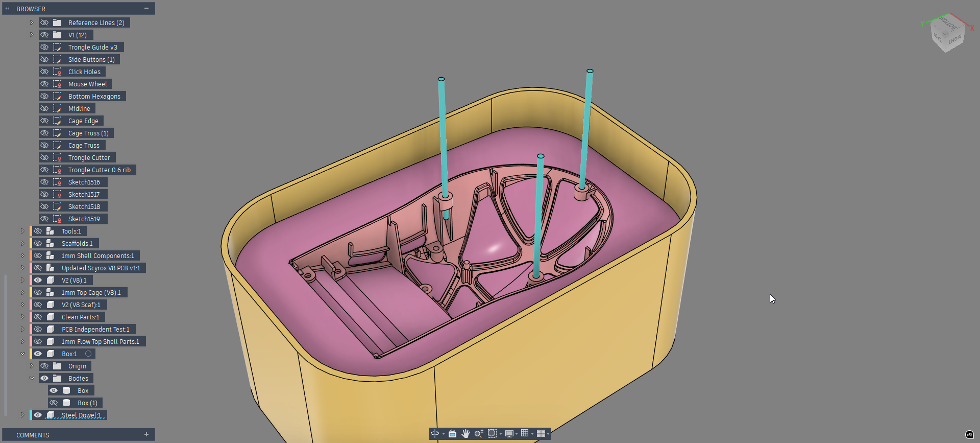Toggle visibility of Mouse Wheel sketch
Screen dimensions: 980x443
(x=44, y=84)
